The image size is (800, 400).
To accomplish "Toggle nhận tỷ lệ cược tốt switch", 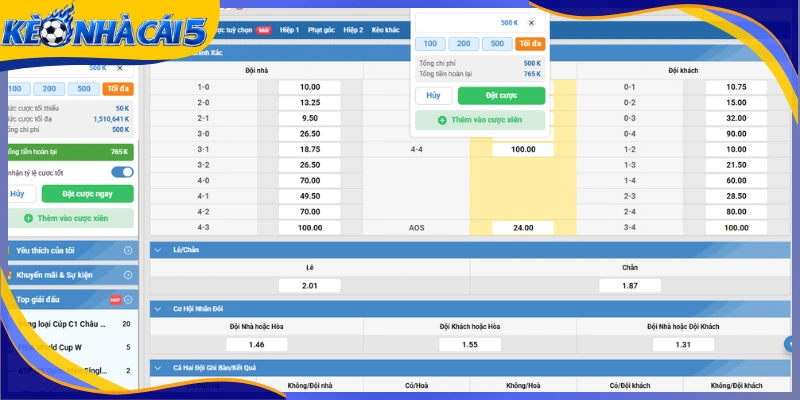I will (122, 172).
